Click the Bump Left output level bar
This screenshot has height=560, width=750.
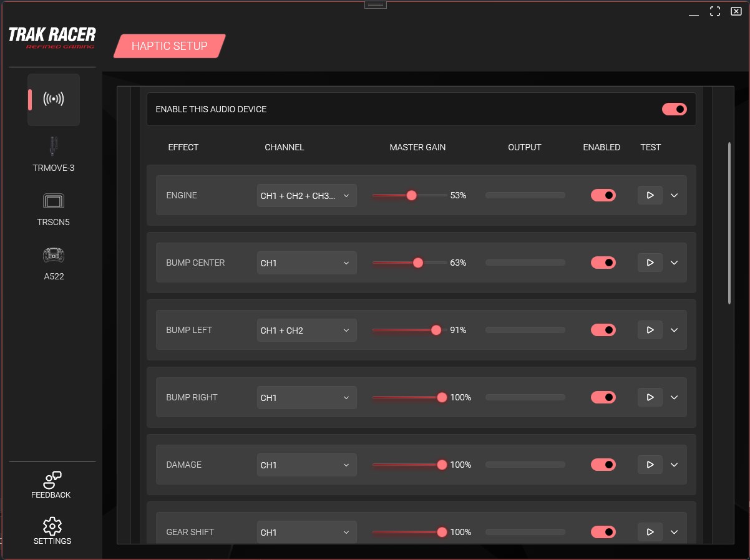(x=525, y=330)
